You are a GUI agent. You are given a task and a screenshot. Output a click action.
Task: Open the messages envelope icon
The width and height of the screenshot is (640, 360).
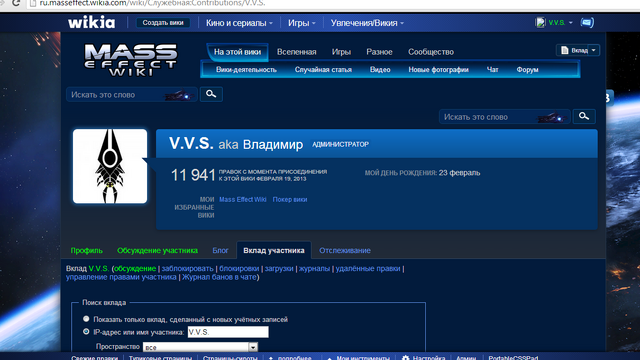point(587,22)
